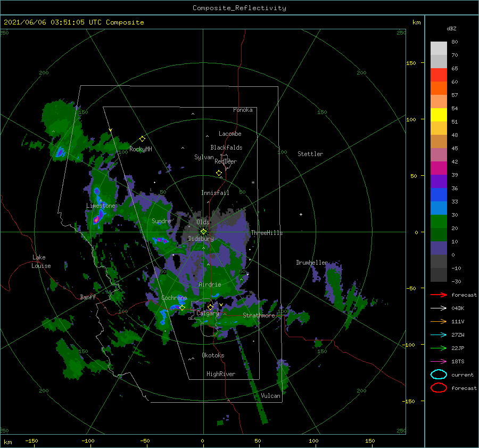
Task: Click the yellow diamond marker below RedDeer
Action: click(219, 173)
